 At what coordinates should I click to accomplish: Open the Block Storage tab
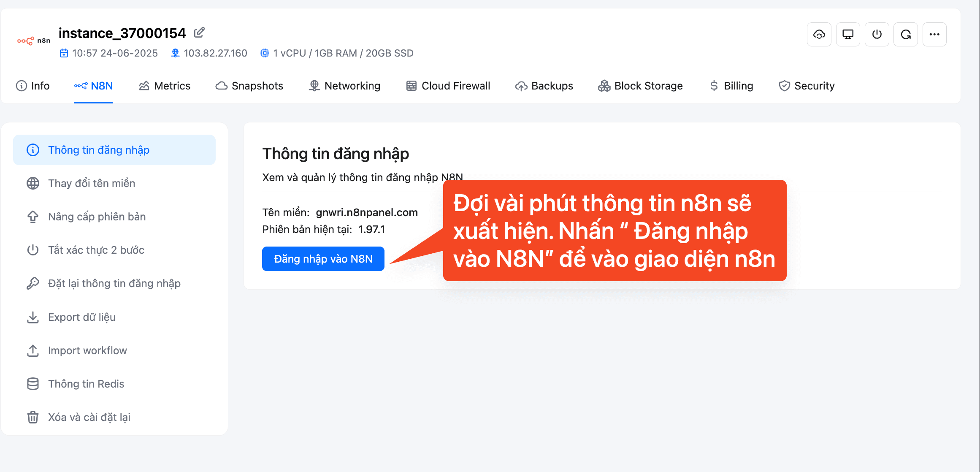pos(640,86)
